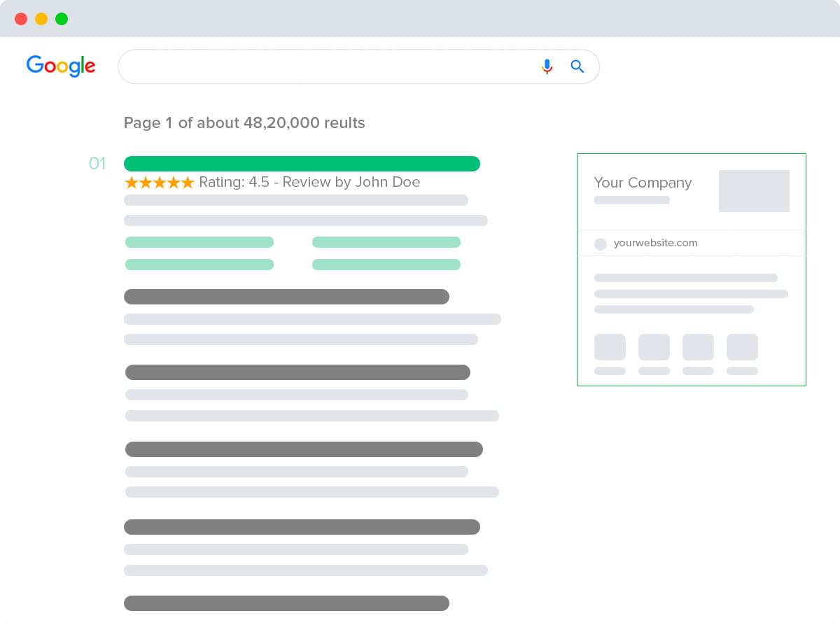Select the top-left green sitelink
This screenshot has width=840, height=625.
pos(199,242)
